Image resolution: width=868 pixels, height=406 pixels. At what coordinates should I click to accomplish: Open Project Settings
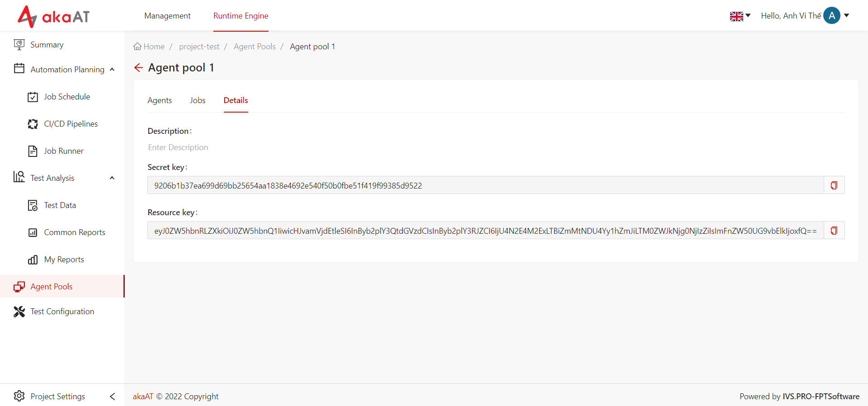57,397
